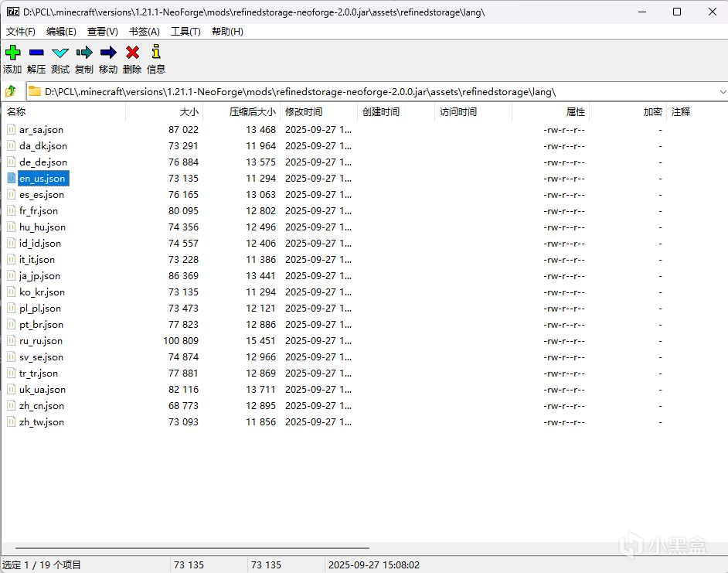This screenshot has height=573, width=728.
Task: Open the 帮助(H) menu
Action: [227, 31]
